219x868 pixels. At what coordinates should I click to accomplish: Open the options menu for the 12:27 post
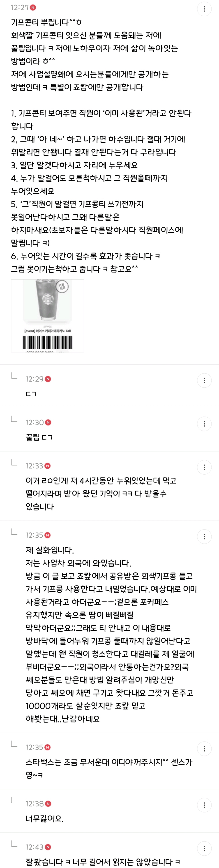coord(204,9)
